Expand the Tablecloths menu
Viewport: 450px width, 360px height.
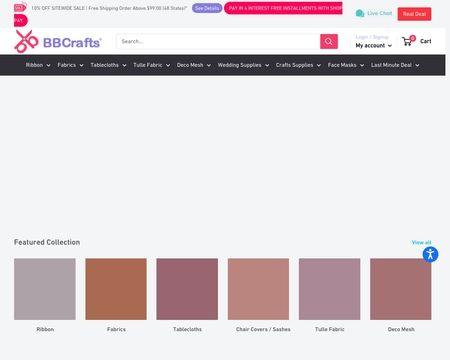[x=108, y=65]
